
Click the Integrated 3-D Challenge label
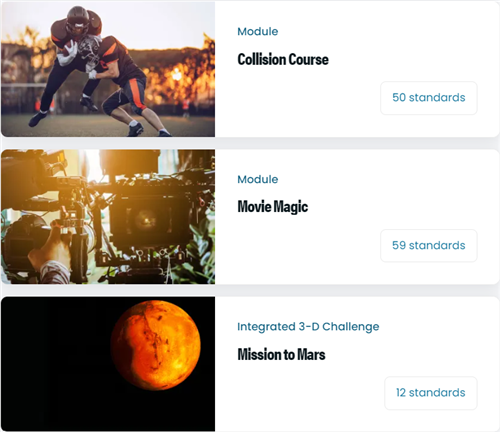point(308,327)
